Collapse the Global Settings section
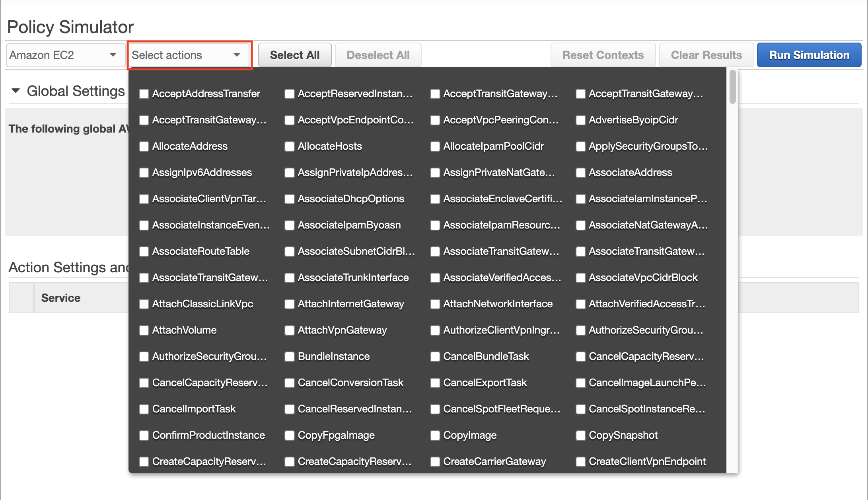The height and width of the screenshot is (500, 868). click(16, 91)
